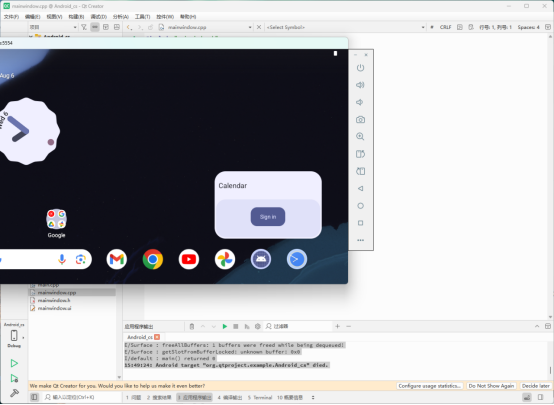This screenshot has width=554, height=405.
Task: Maximize the output pane with chevron up
Action: (537, 327)
